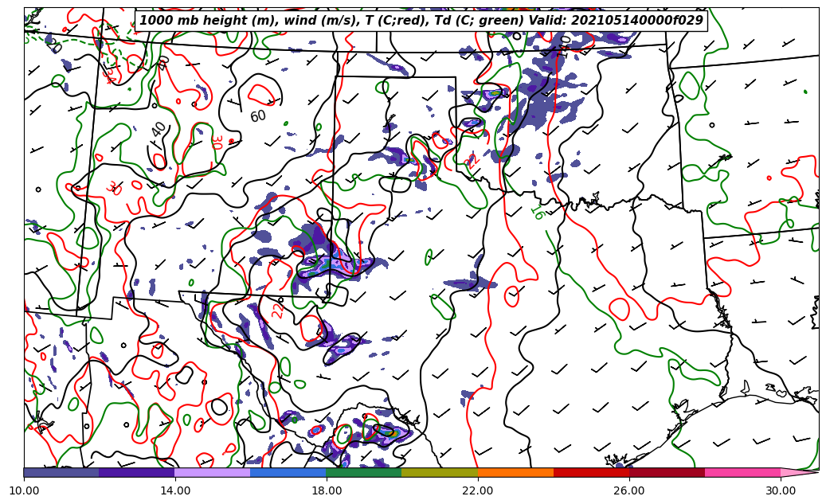This screenshot has height=504, width=826.
Task: Choose the green 18–20 colorbar segment
Action: pos(364,472)
